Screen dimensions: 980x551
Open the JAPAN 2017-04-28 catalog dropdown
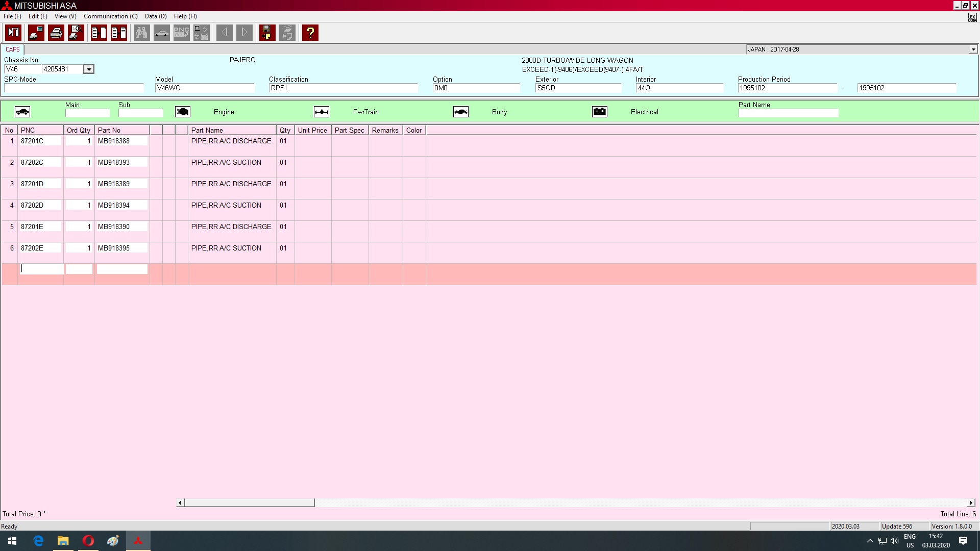click(973, 49)
